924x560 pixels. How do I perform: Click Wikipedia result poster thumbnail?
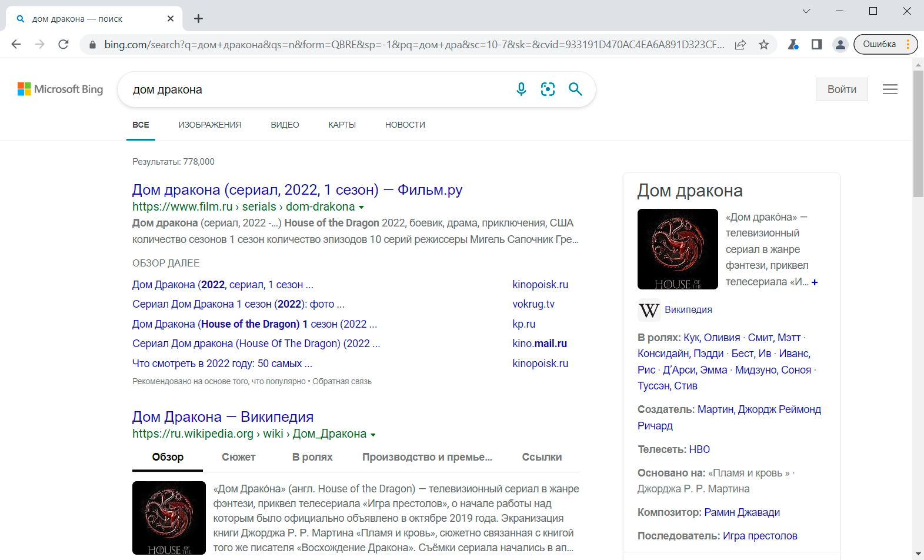[169, 518]
